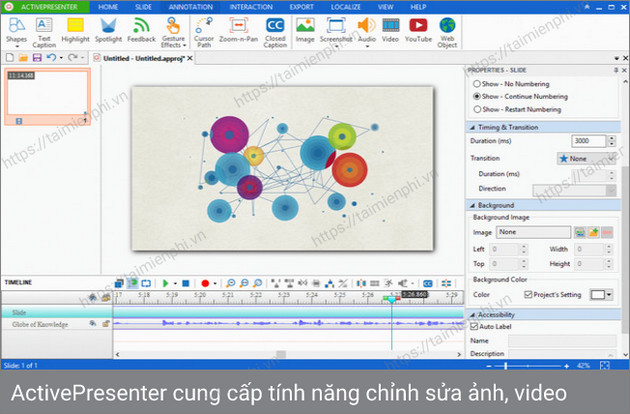Click the third timeline zoom magnifier icon
The width and height of the screenshot is (630, 414).
258,283
